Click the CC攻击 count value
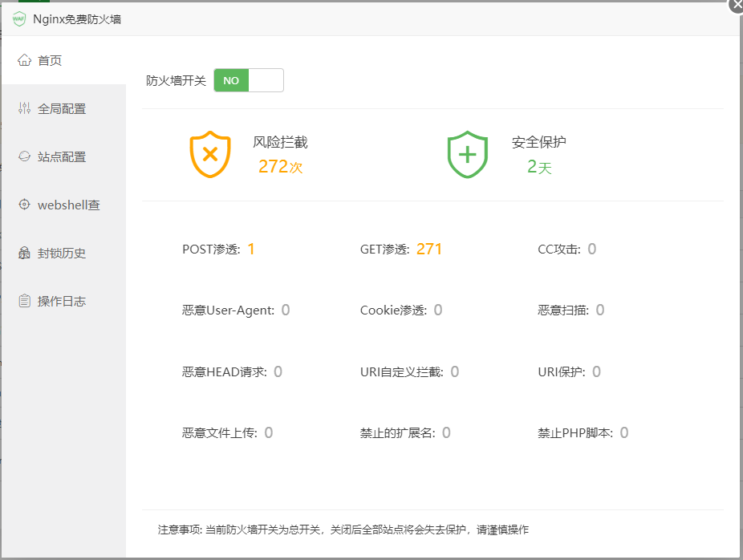743x560 pixels. [592, 249]
